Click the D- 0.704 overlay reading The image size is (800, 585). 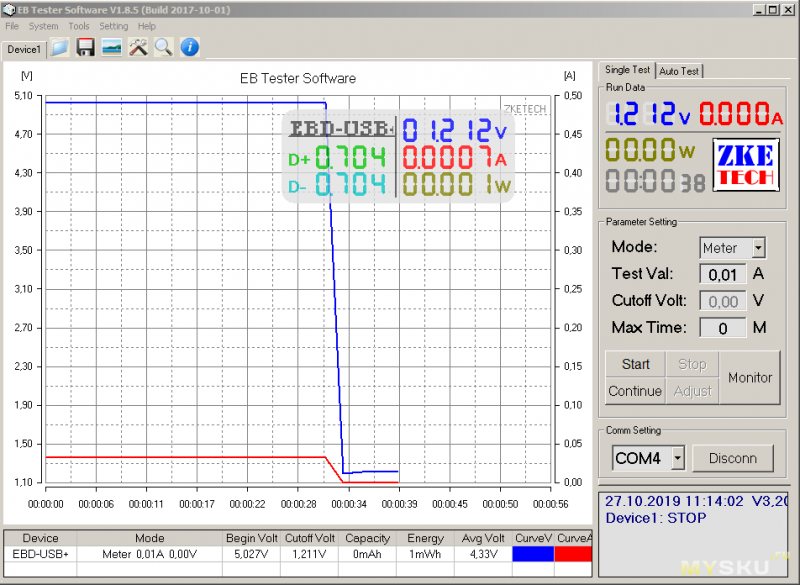[x=337, y=185]
